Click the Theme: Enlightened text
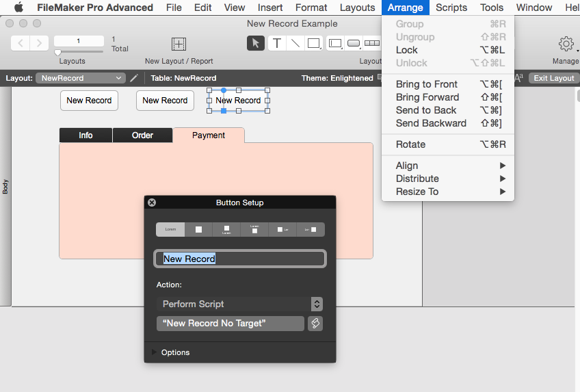This screenshot has height=392, width=580. click(337, 78)
